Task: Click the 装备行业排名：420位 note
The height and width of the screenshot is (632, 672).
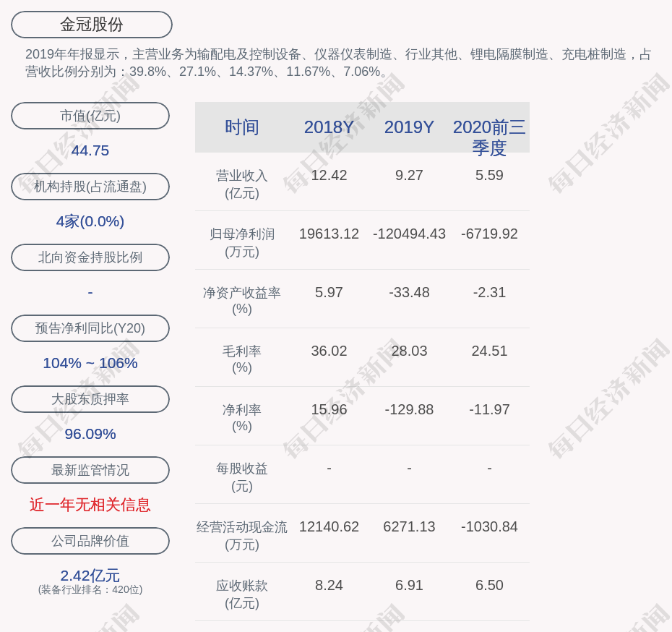Action: tap(90, 590)
